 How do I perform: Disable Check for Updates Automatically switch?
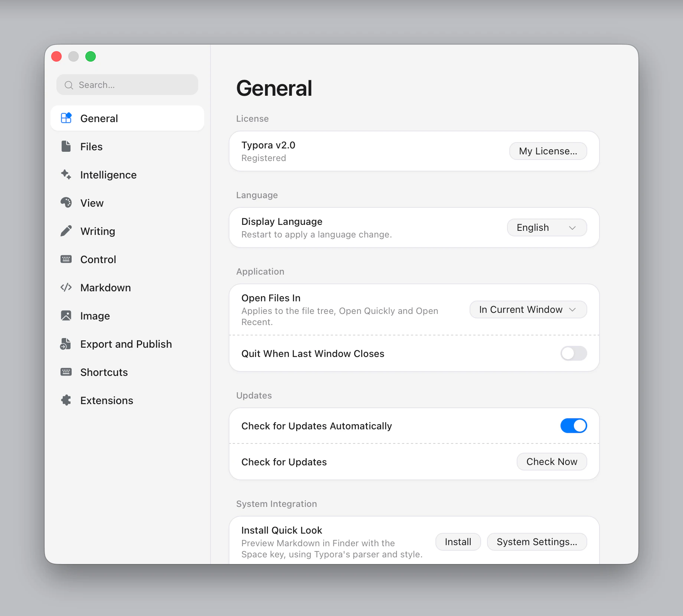(573, 426)
